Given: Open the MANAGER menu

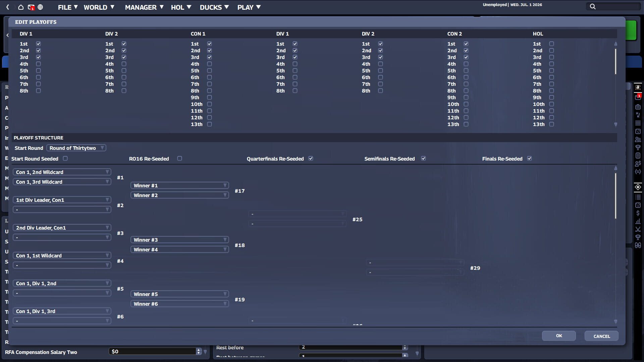Looking at the screenshot, I should [x=144, y=7].
